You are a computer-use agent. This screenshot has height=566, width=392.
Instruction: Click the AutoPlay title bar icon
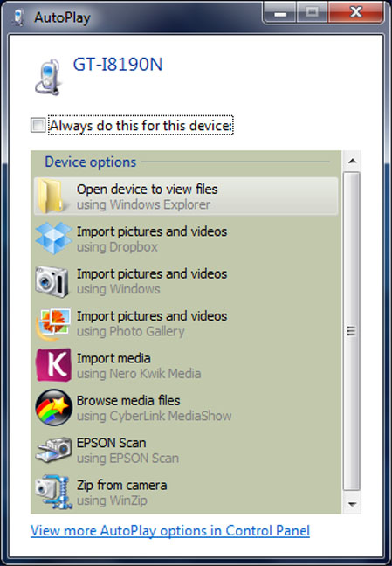[x=17, y=17]
